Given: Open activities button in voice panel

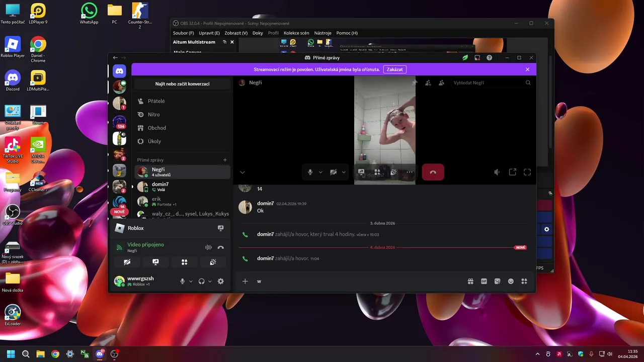Looking at the screenshot, I should tap(184, 262).
